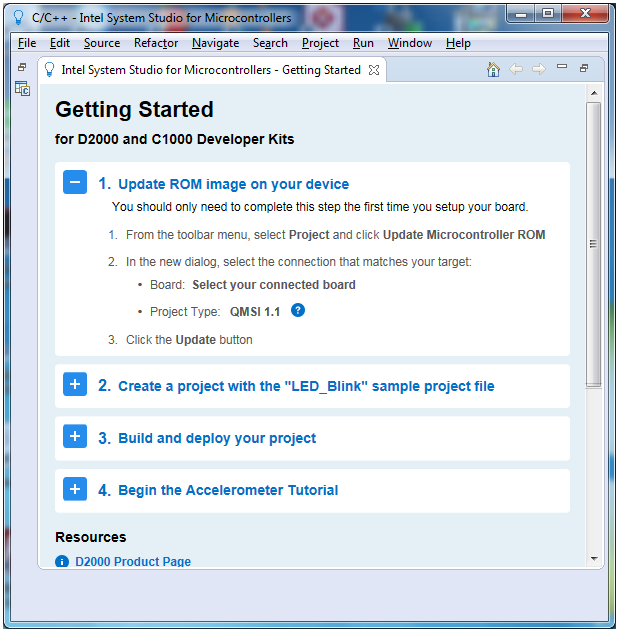The width and height of the screenshot is (618, 631).
Task: Expand step 4 Accelerometer Tutorial section
Action: [x=75, y=489]
